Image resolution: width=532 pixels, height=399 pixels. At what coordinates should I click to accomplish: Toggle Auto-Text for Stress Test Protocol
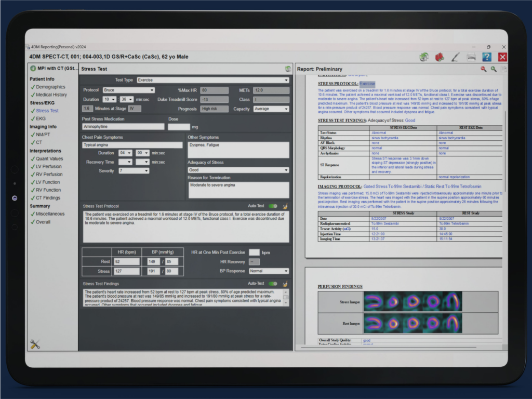(x=273, y=206)
